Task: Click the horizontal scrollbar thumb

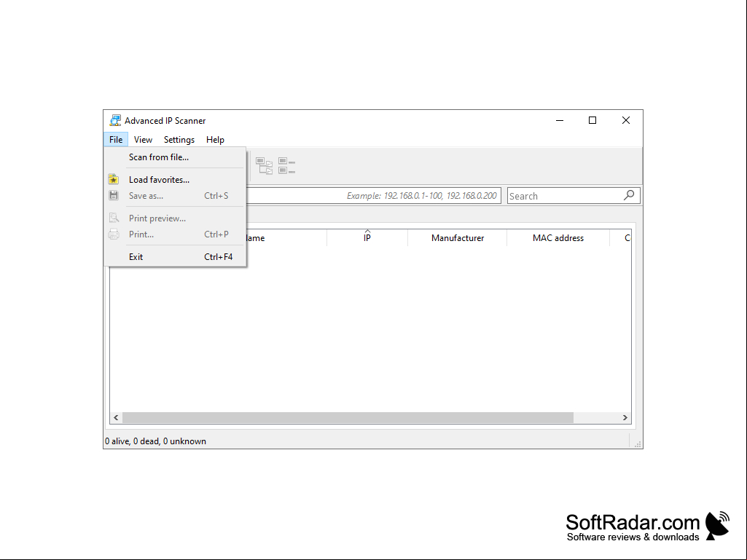Action: (348, 417)
